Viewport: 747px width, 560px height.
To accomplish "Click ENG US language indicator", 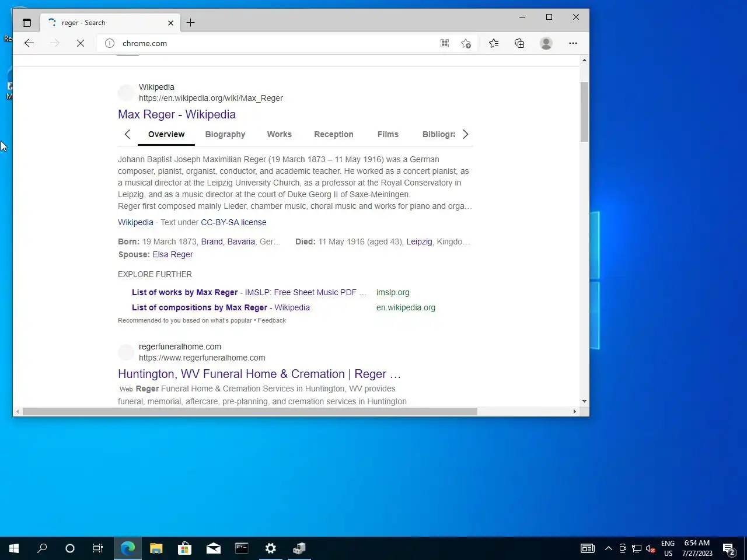I will pyautogui.click(x=668, y=548).
